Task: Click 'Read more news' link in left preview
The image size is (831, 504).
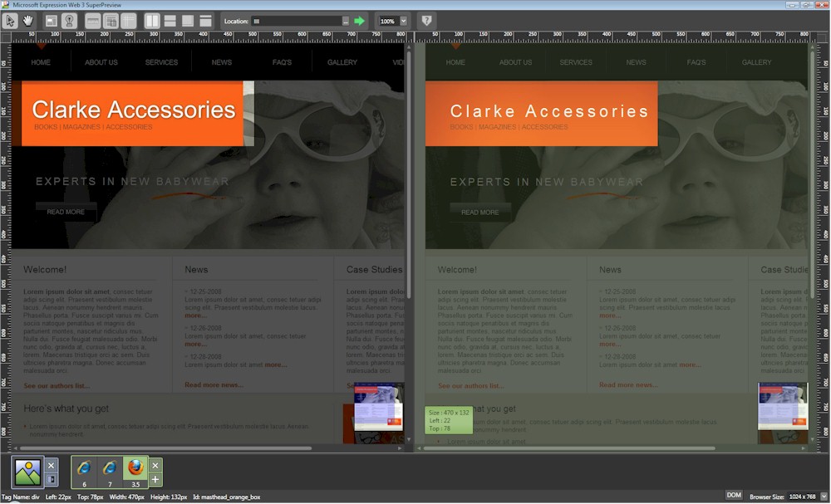Action: pos(214,385)
